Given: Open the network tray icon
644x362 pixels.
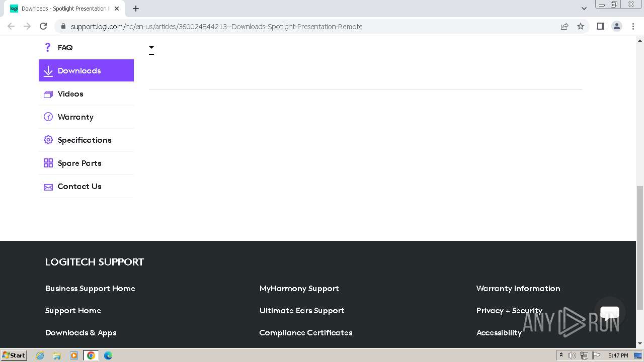Looking at the screenshot, I should (584, 355).
